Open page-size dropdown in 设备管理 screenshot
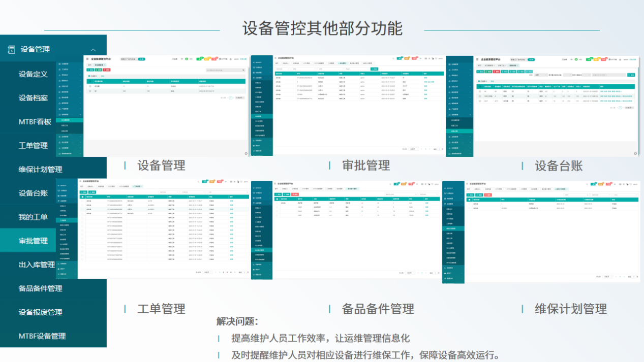 pyautogui.click(x=239, y=97)
